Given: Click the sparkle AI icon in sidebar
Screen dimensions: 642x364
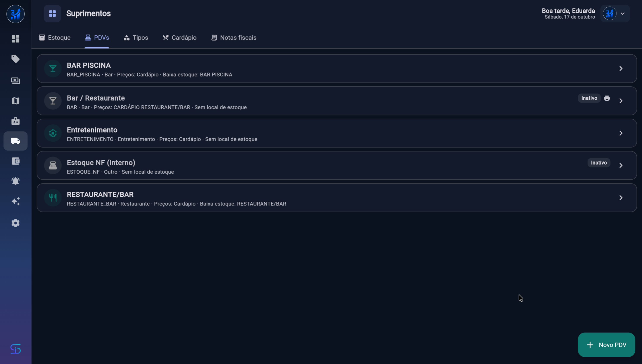Looking at the screenshot, I should coord(16,201).
